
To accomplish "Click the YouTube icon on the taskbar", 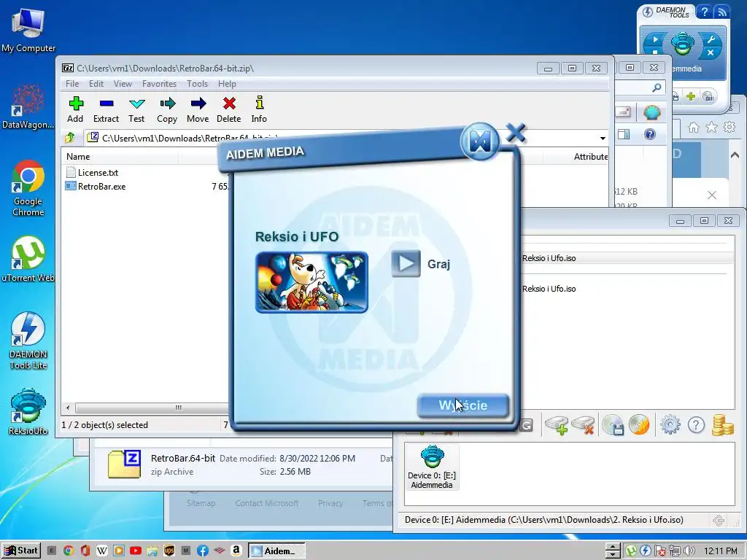I will coord(135,551).
